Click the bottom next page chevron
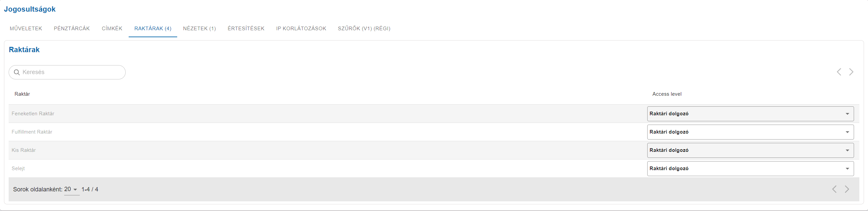The height and width of the screenshot is (211, 868). [847, 189]
